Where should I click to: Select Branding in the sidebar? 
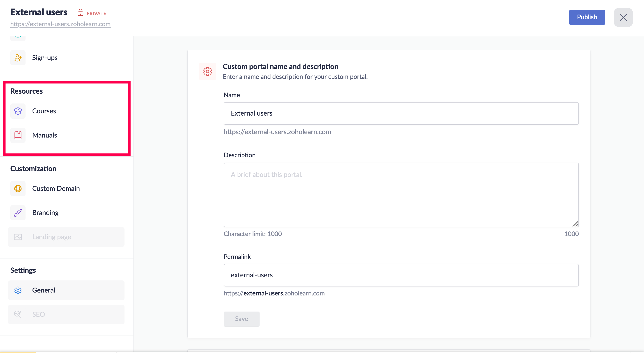45,213
